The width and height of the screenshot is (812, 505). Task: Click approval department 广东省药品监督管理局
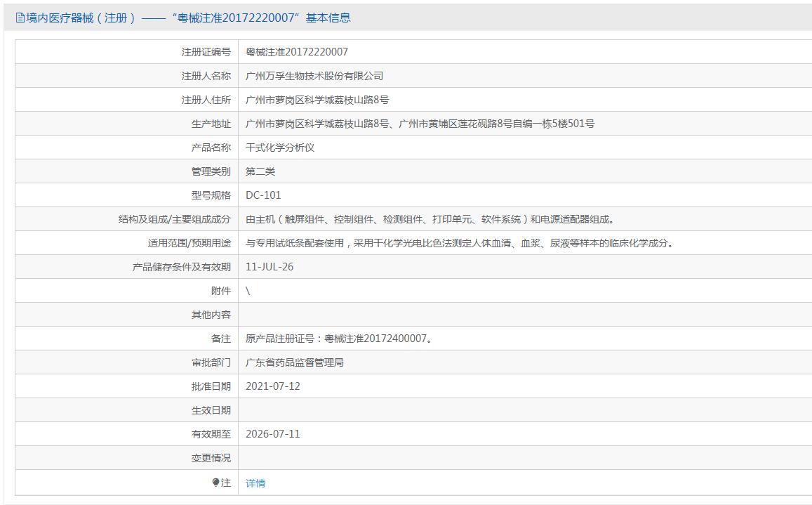[295, 362]
